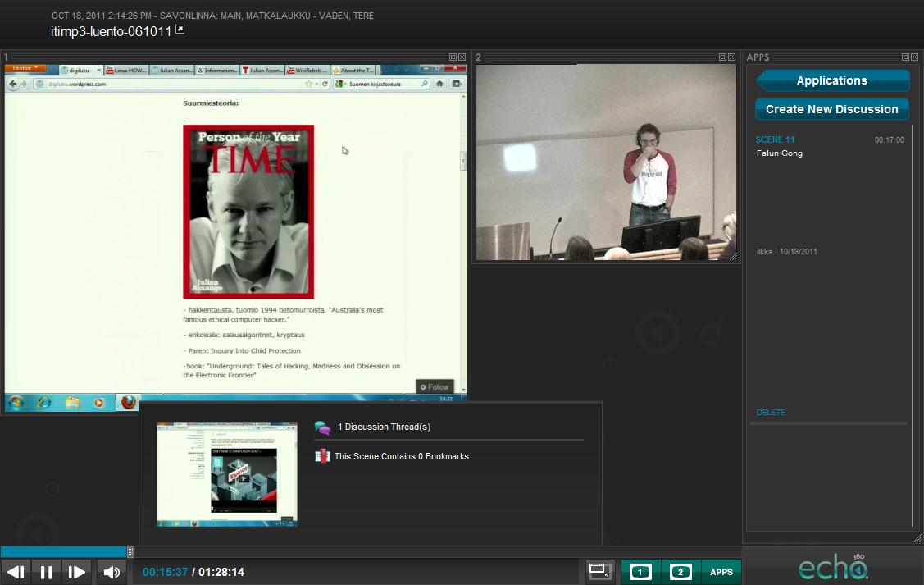Open the layout switcher icon in the control bar
This screenshot has height=585, width=924.
click(x=600, y=571)
